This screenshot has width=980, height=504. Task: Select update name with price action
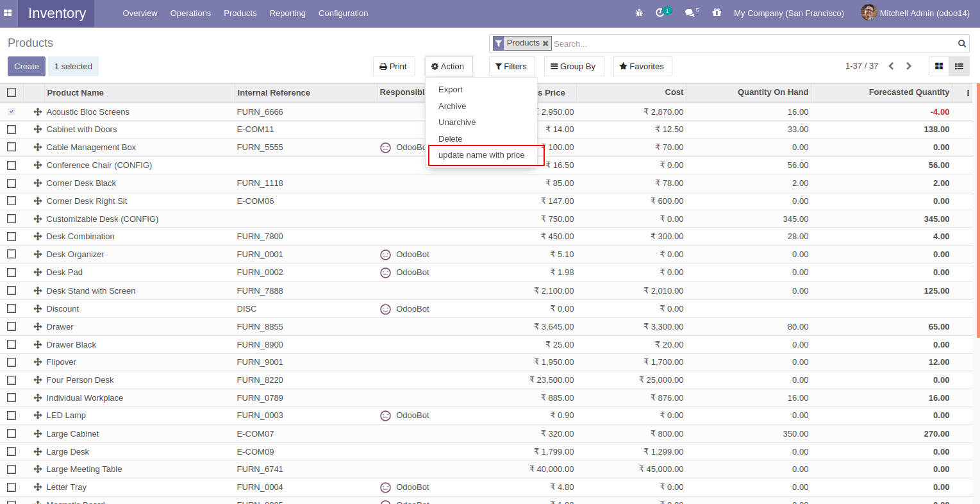pos(481,155)
